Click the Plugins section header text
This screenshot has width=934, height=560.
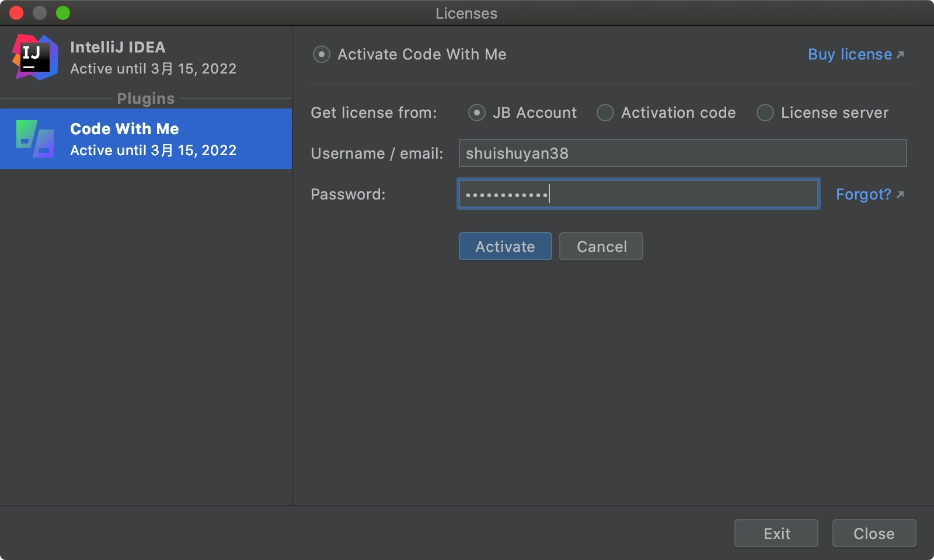pos(146,99)
